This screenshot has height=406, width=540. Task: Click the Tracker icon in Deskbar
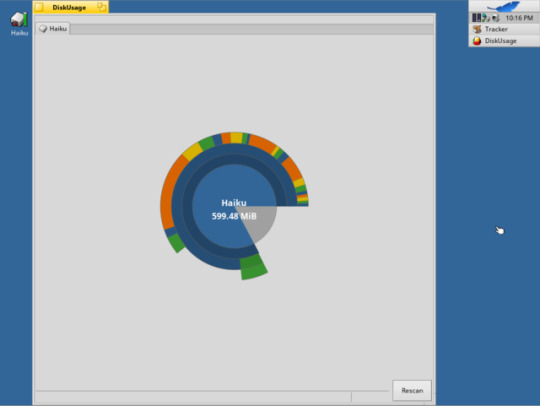pos(477,29)
